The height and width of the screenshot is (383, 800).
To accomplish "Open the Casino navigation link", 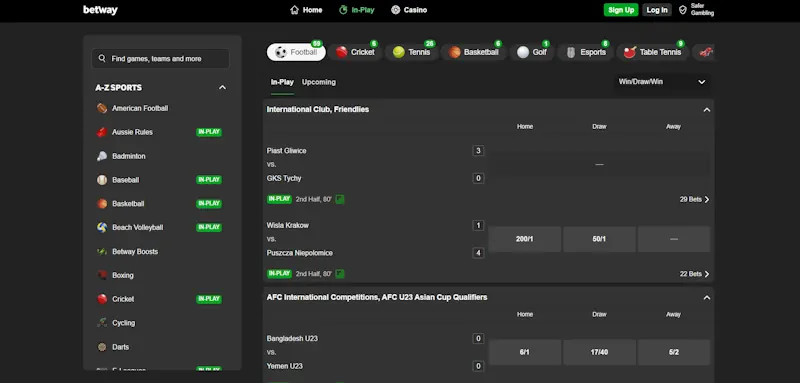I will 409,10.
